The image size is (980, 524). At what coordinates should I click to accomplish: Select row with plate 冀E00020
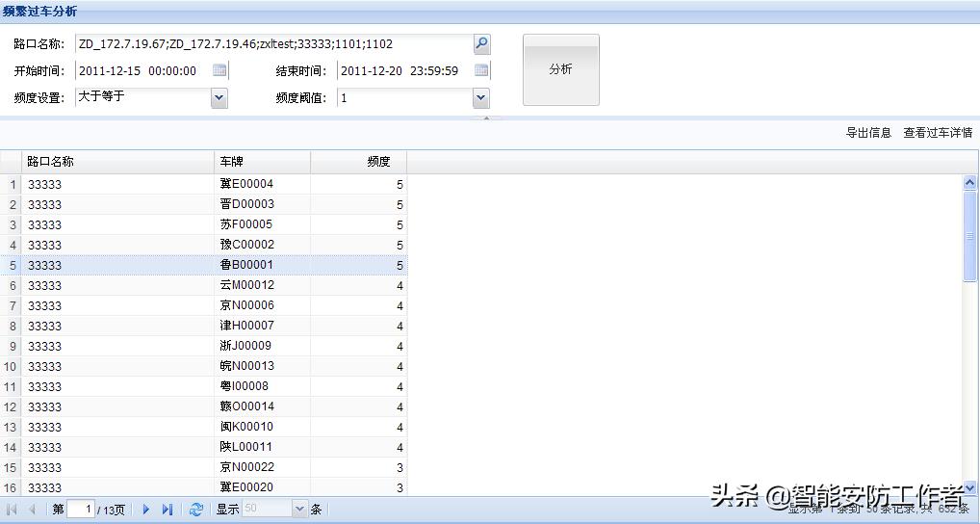click(204, 487)
